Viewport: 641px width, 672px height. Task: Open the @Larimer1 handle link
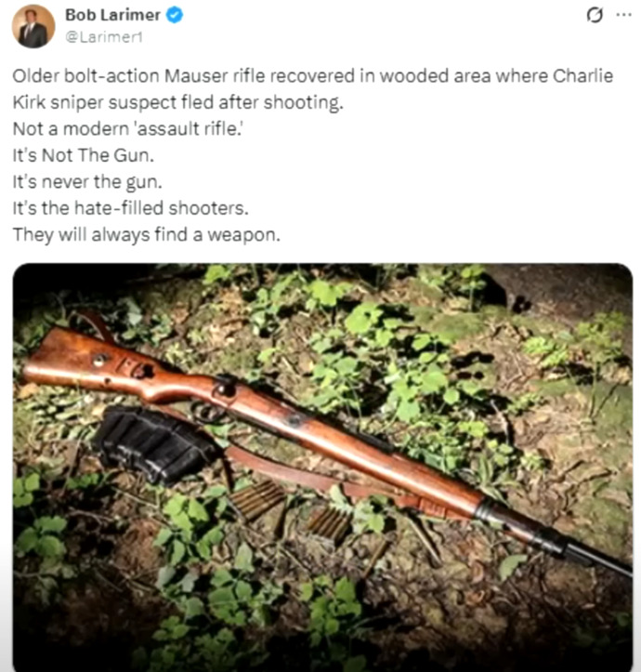coord(104,37)
